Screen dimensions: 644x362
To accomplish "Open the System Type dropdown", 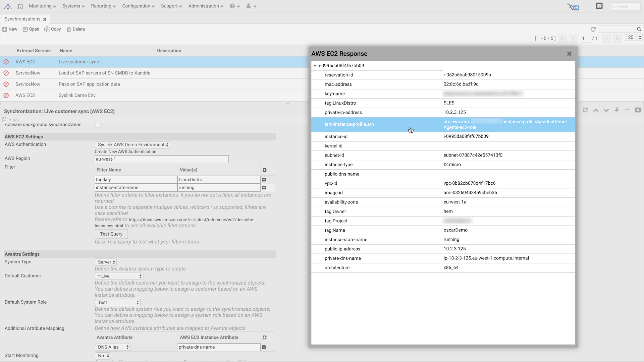I will [x=106, y=262].
